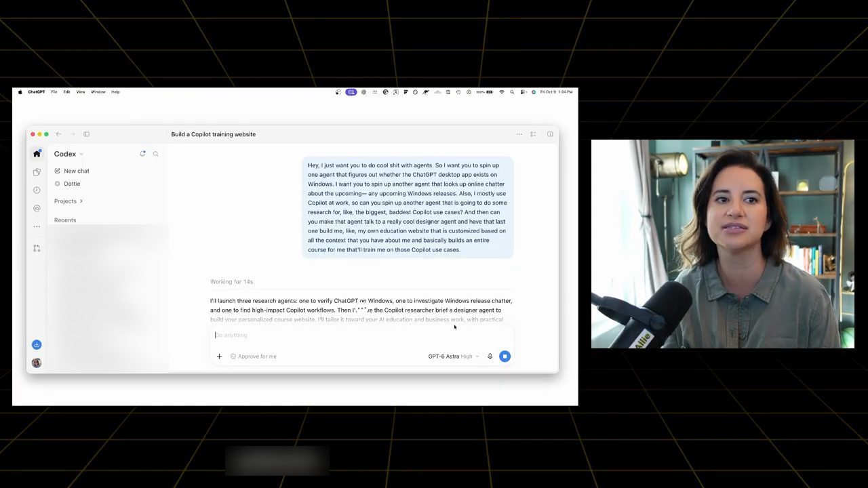Click the 'Build a Copilot training website' title
Viewport: 868px width, 488px height.
coord(214,134)
